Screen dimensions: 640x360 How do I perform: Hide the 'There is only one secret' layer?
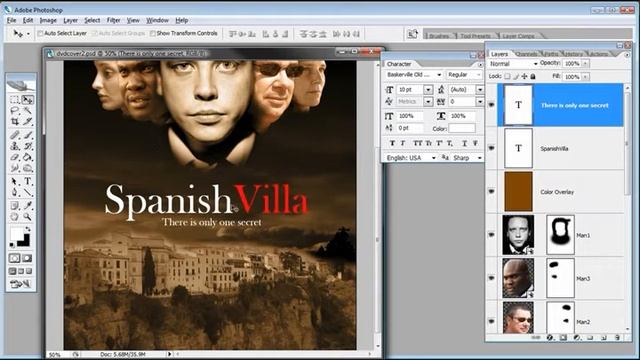(x=491, y=105)
